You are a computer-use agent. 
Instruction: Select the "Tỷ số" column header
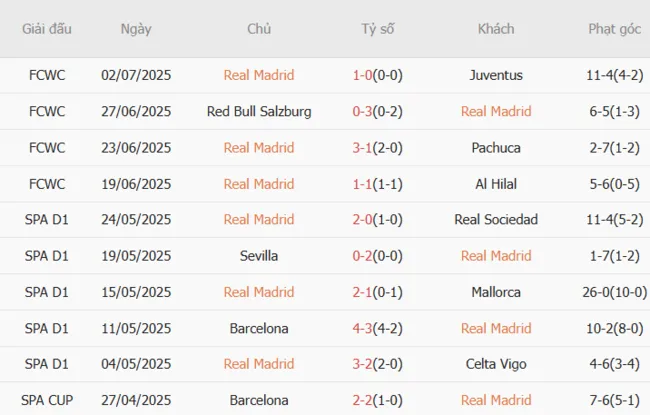tap(378, 29)
